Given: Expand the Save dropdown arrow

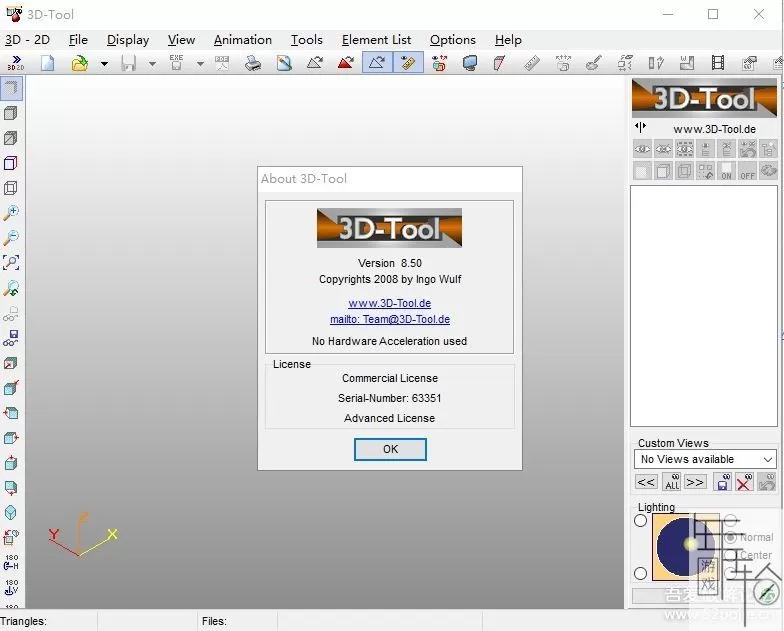Looking at the screenshot, I should 152,64.
